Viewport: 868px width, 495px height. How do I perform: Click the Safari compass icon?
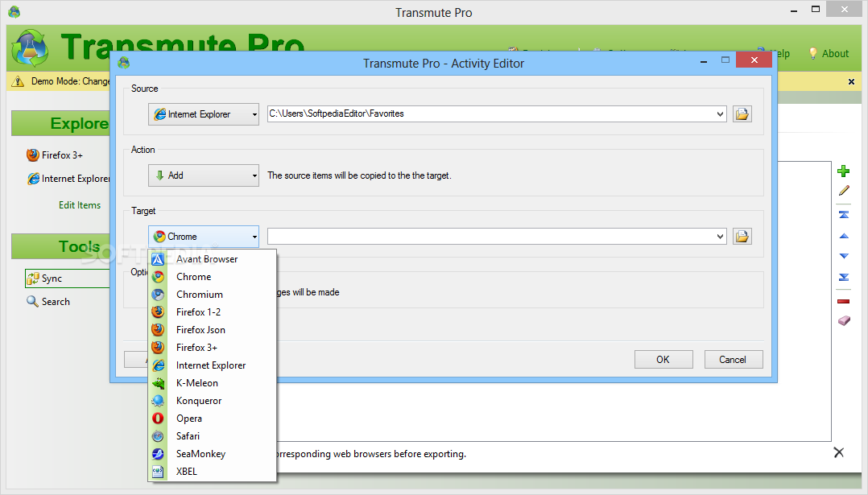coord(159,435)
